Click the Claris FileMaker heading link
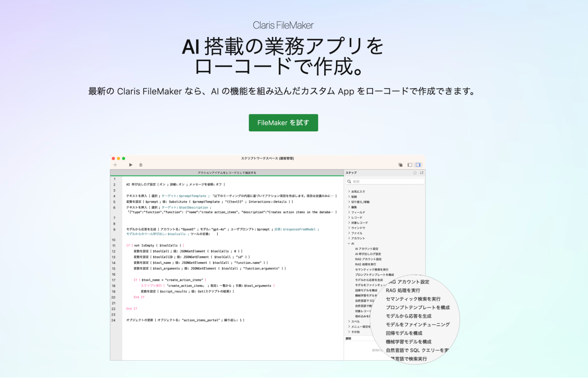Screen dimensions: 588x378 click(283, 25)
